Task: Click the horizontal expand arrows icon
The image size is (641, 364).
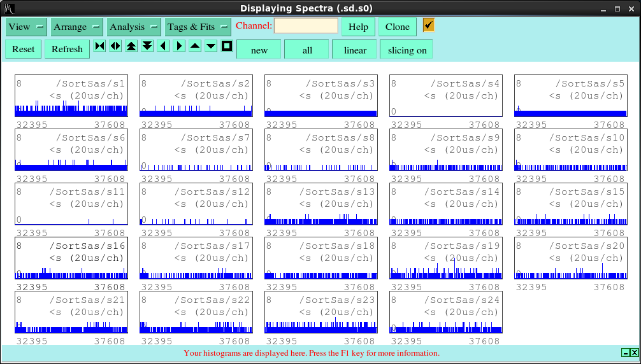Action: [115, 46]
